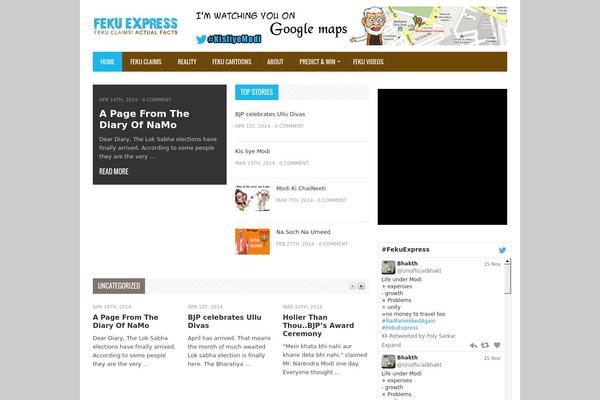Screen dimensions: 600x400
Task: Click the #KisliyeModi hashtag banner
Action: (x=234, y=39)
